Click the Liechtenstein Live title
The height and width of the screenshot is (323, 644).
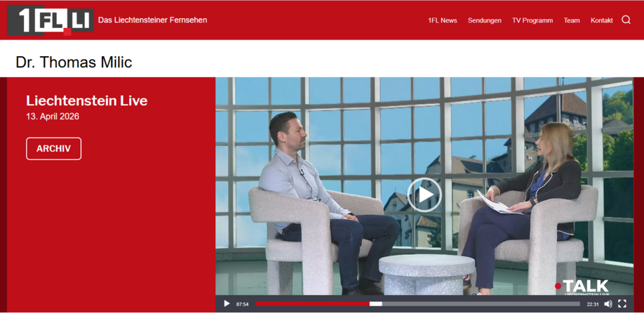pyautogui.click(x=87, y=100)
